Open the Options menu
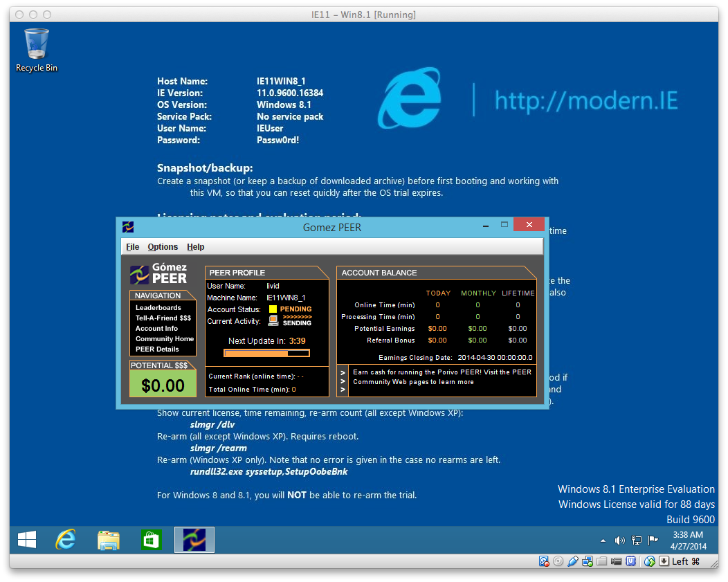The image size is (728, 582). tap(163, 247)
